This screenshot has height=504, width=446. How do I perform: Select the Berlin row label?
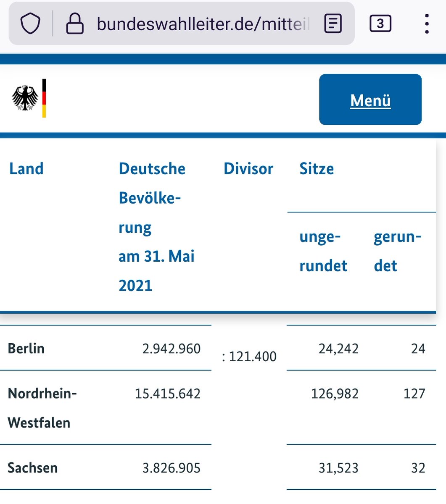point(26,349)
